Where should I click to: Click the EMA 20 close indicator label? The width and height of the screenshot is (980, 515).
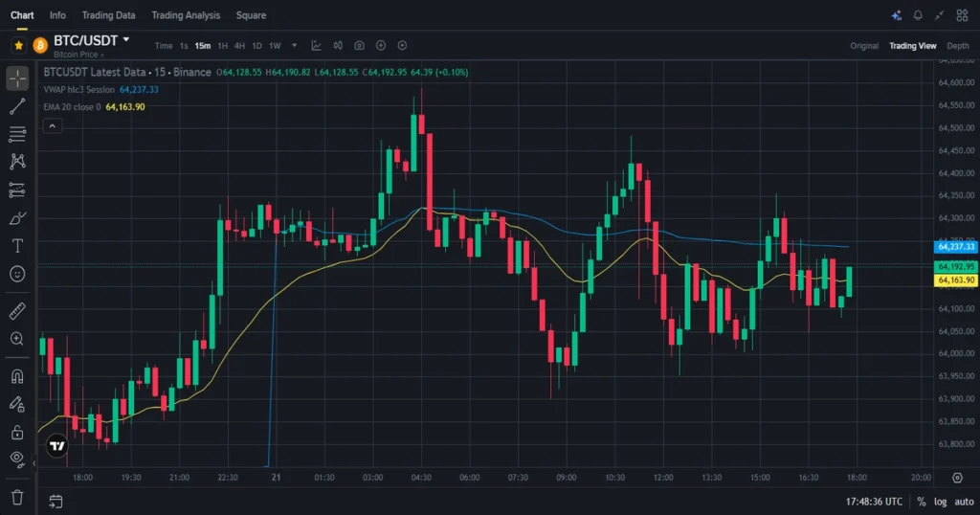[72, 107]
